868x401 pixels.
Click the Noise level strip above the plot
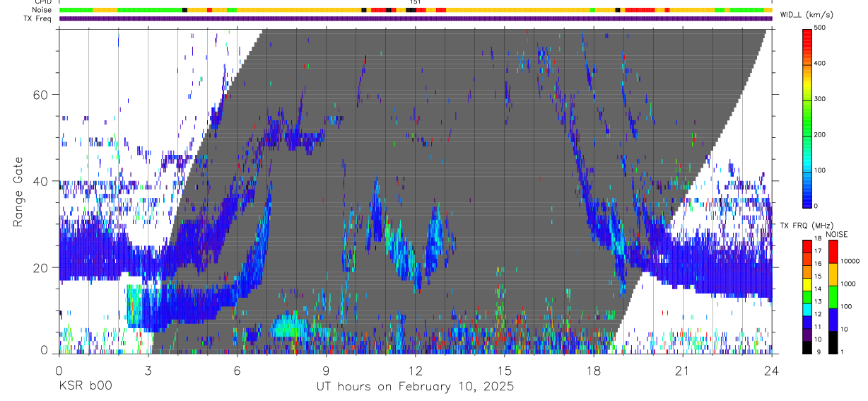[416, 10]
